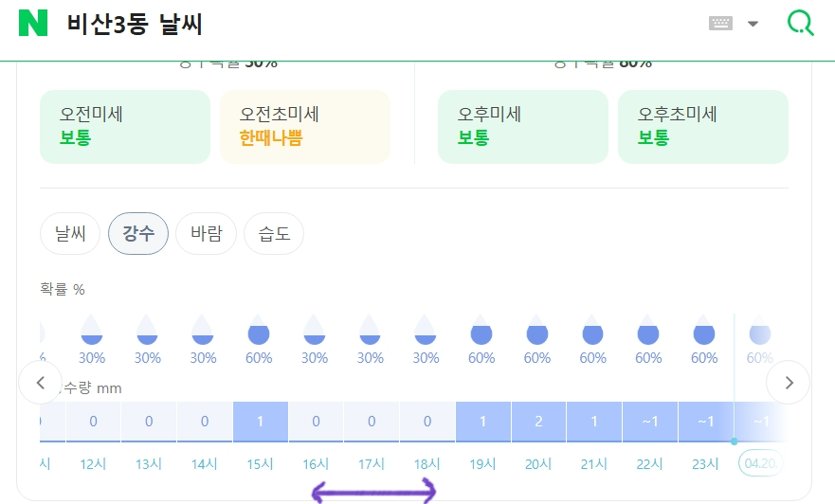Click the green Naver N logo
Viewport: 835px width, 504px height.
click(x=33, y=23)
